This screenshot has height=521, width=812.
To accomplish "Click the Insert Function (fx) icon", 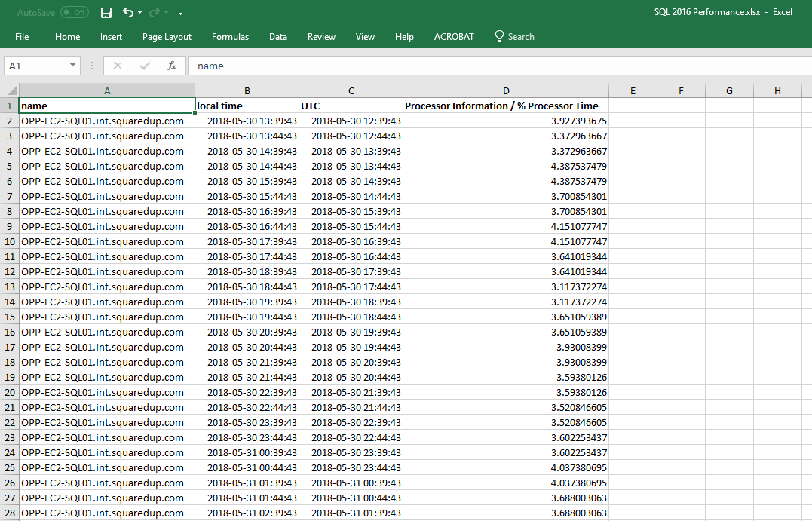I will 171,66.
